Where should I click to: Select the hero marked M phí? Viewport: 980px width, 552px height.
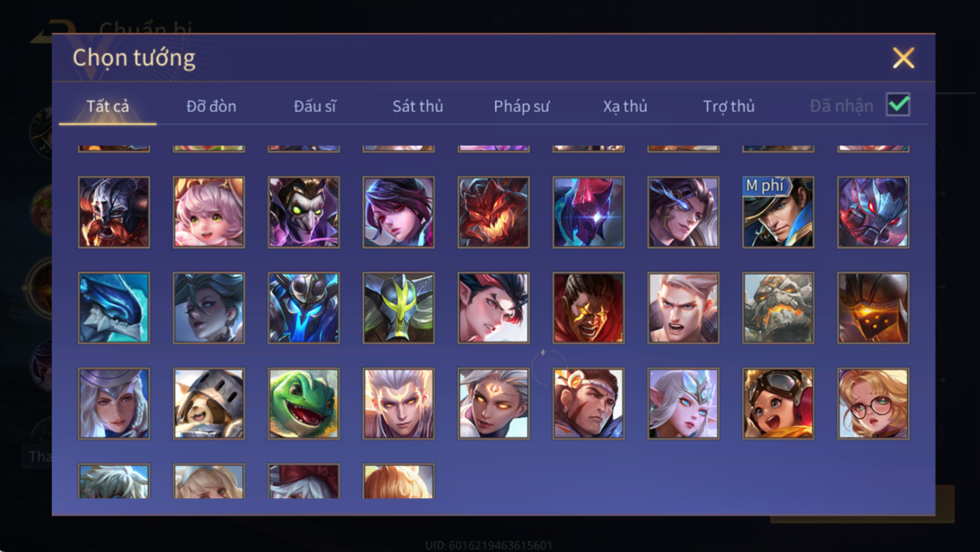tap(778, 212)
